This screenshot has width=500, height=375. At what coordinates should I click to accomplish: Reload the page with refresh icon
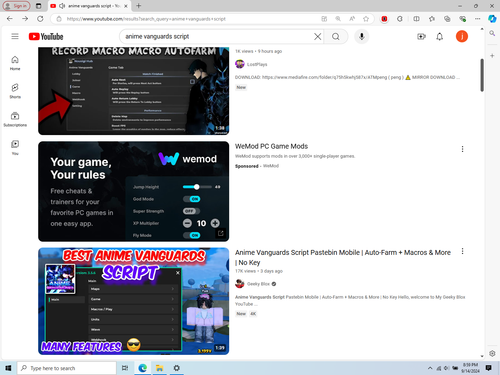pyautogui.click(x=40, y=19)
